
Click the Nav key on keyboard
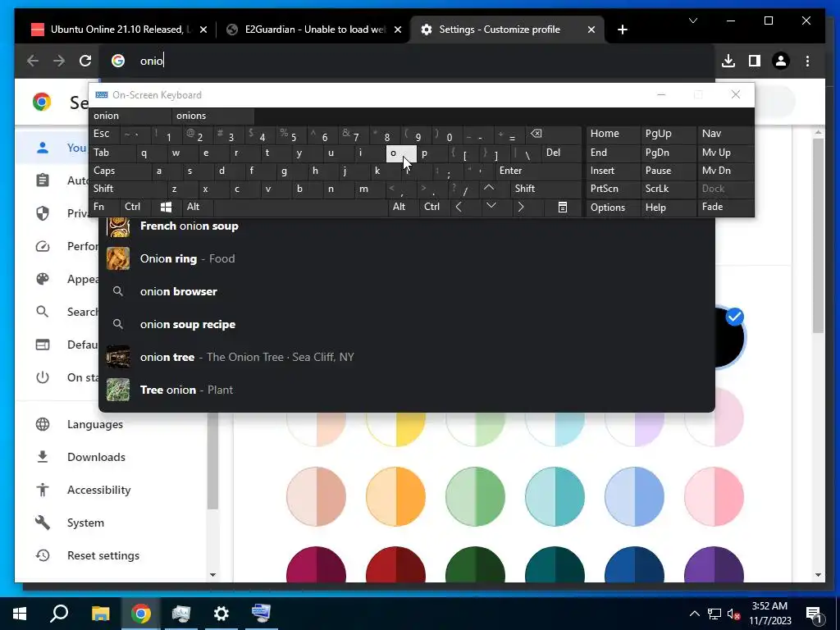coord(725,134)
